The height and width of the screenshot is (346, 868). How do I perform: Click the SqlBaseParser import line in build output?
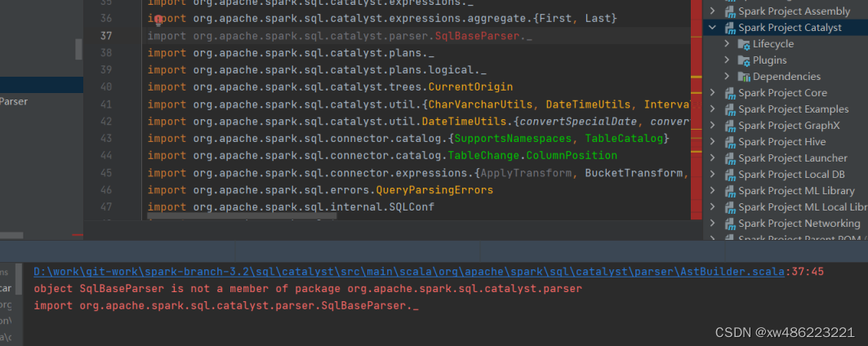tap(226, 305)
